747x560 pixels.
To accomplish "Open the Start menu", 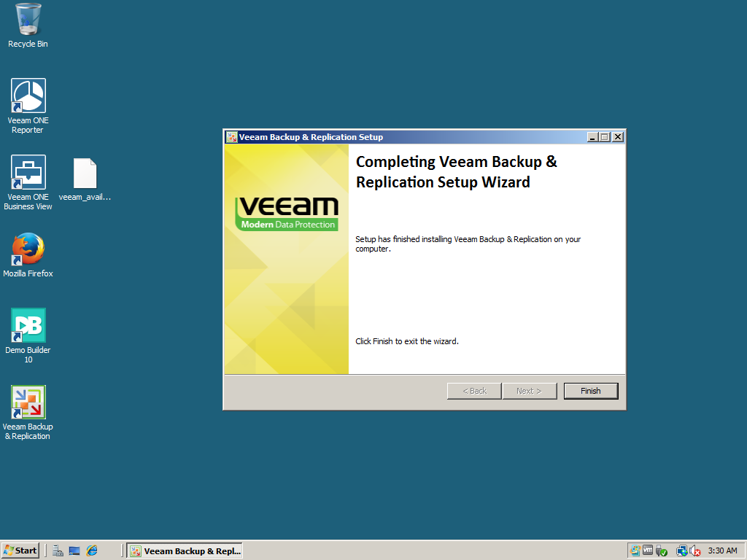I will [20, 551].
